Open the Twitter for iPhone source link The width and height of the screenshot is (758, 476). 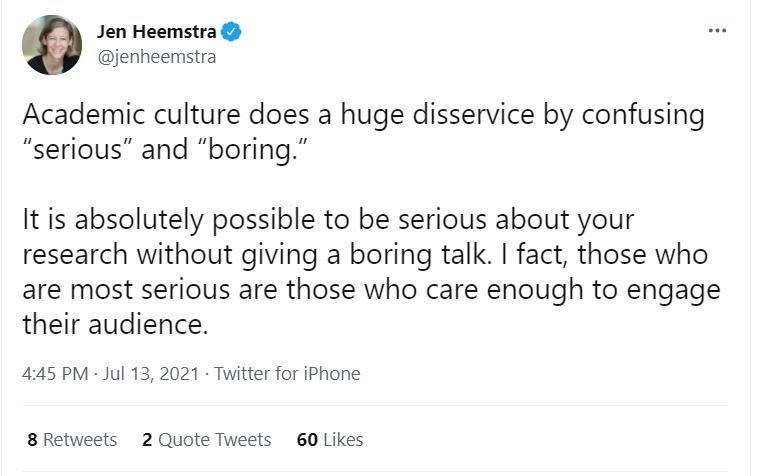click(x=287, y=374)
